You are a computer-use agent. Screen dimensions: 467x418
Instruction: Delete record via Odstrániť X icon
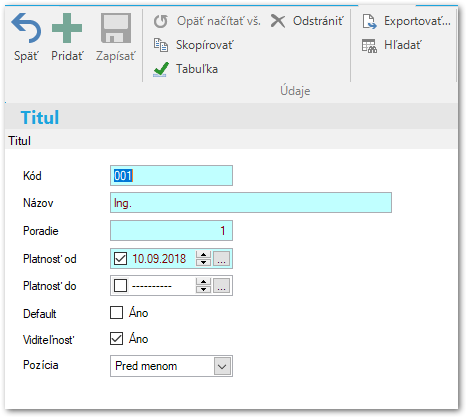click(x=278, y=21)
